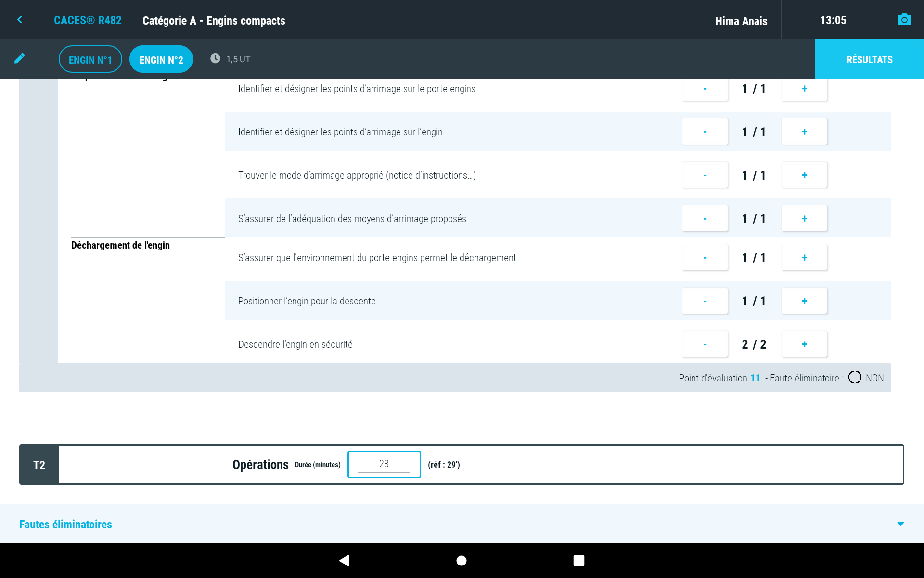Tap the CACES® R482 title
The width and height of the screenshot is (924, 578).
tap(88, 20)
